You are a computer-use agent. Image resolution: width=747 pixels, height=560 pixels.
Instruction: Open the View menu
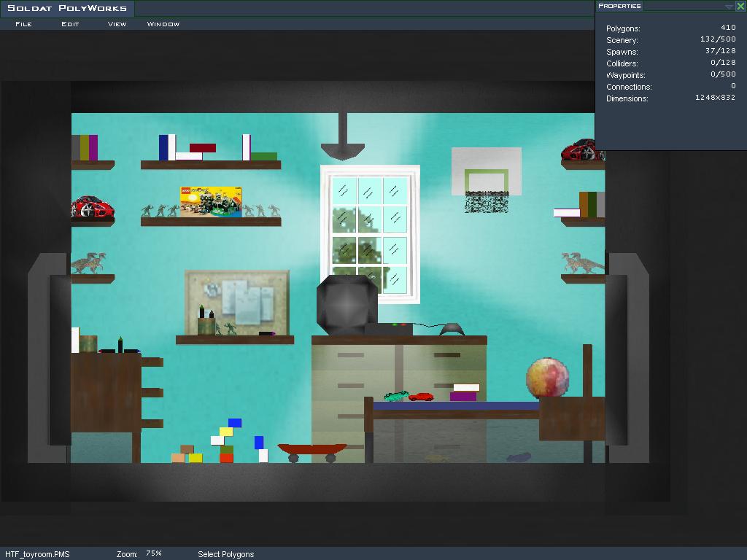click(x=117, y=24)
